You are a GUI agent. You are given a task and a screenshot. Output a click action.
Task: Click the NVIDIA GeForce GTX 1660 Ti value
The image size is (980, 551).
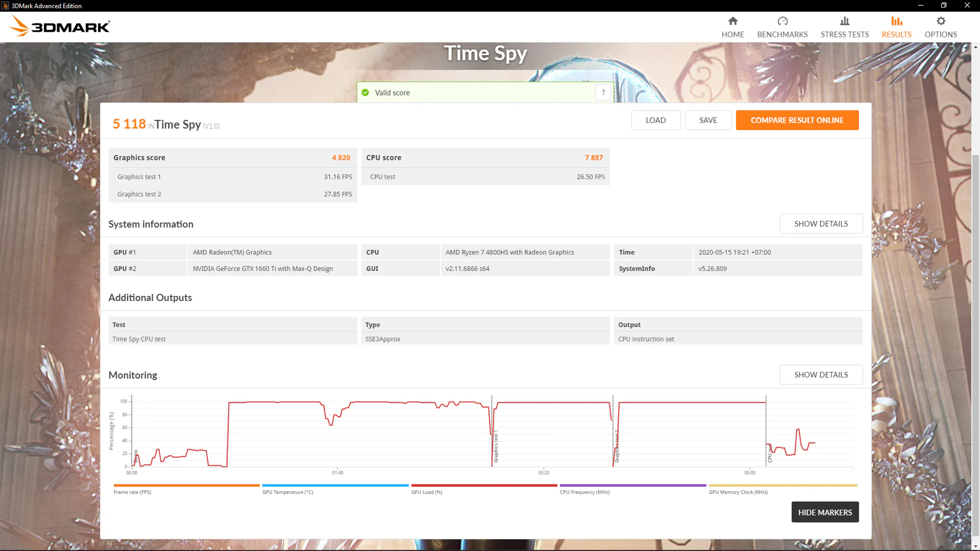click(x=263, y=268)
